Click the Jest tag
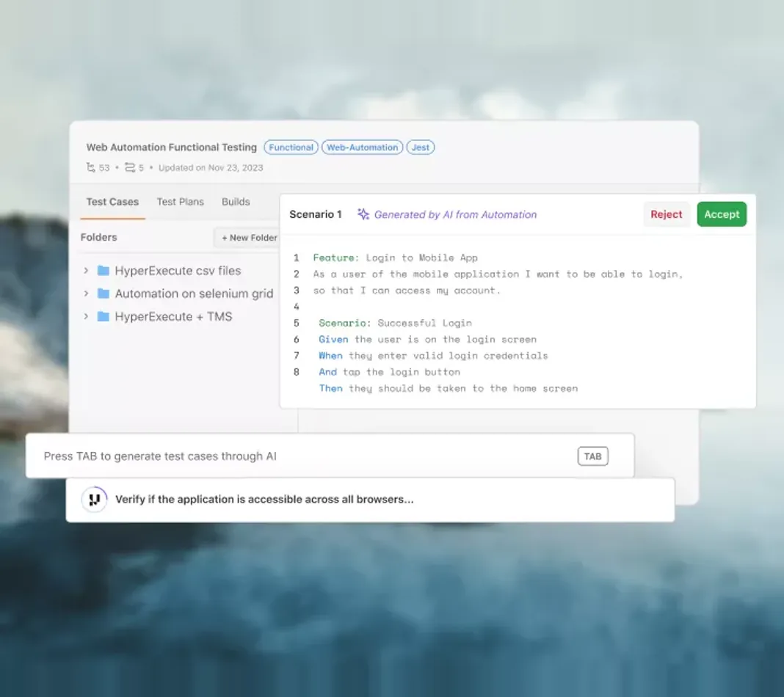Viewport: 784px width, 697px height. click(x=420, y=147)
